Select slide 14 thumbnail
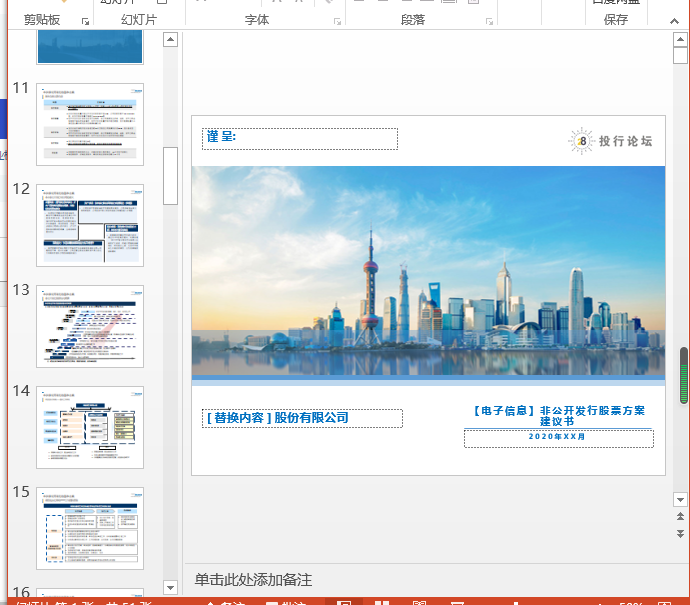 click(x=90, y=427)
